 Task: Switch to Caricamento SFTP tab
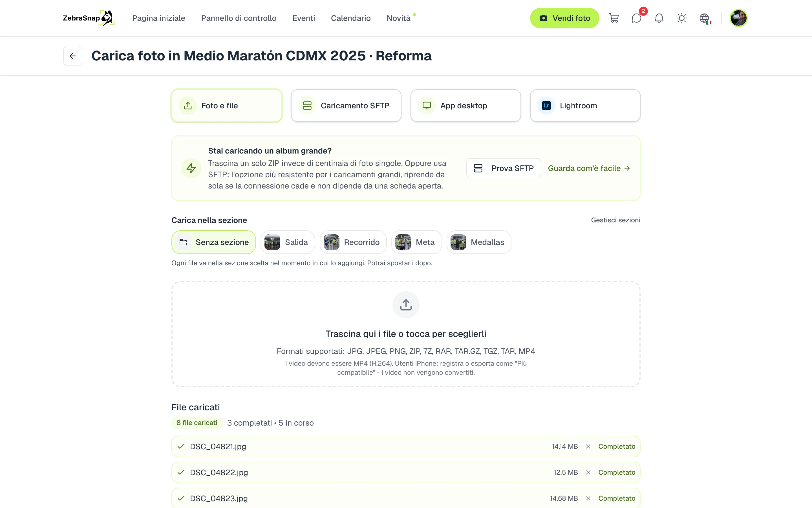pos(346,106)
